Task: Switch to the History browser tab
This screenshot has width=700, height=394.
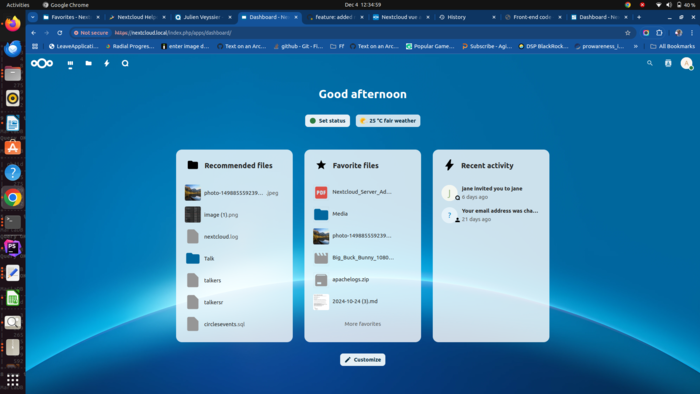Action: coord(456,17)
